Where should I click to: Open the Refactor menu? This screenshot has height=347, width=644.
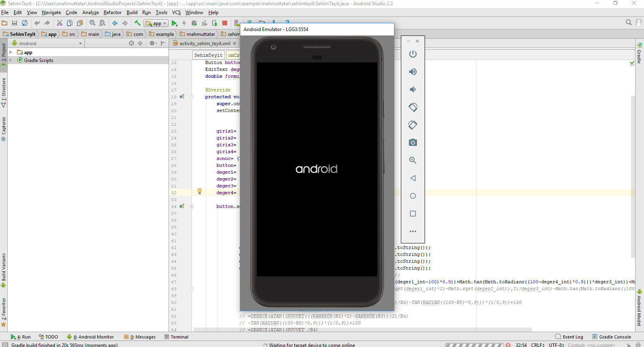[x=113, y=12]
